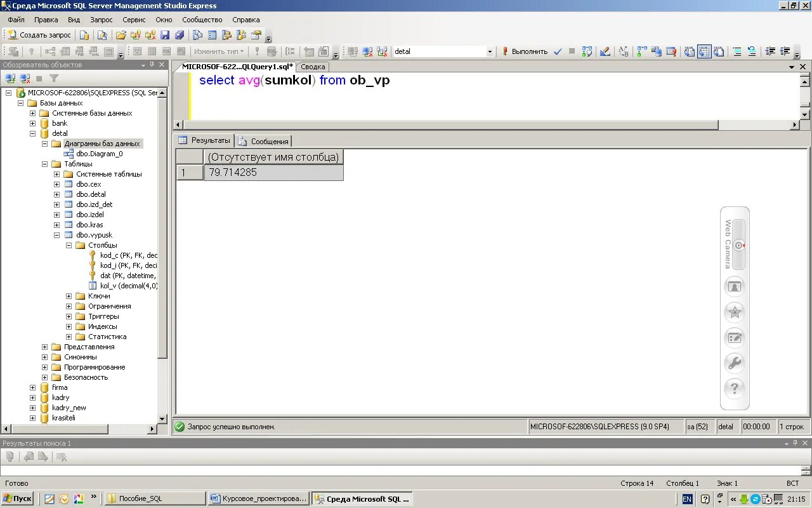Click the Пуск start button
Image resolution: width=812 pixels, height=508 pixels.
(x=17, y=498)
